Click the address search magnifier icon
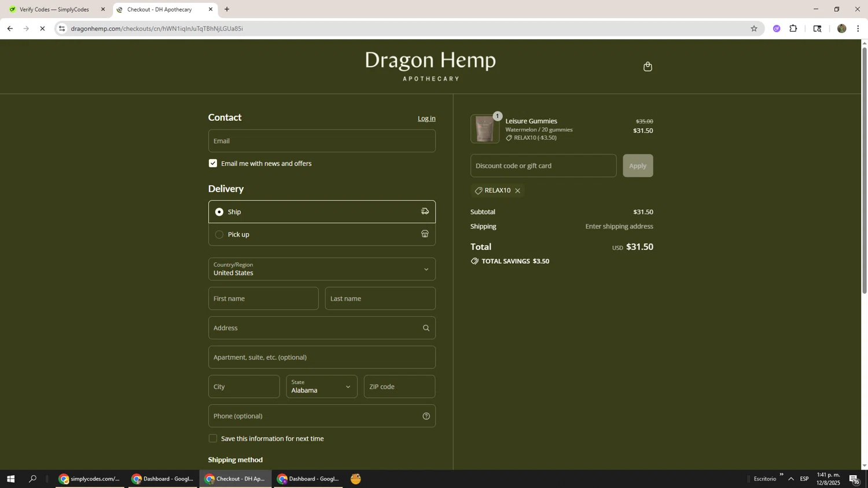Screen dimensions: 868x488 tap(426, 328)
